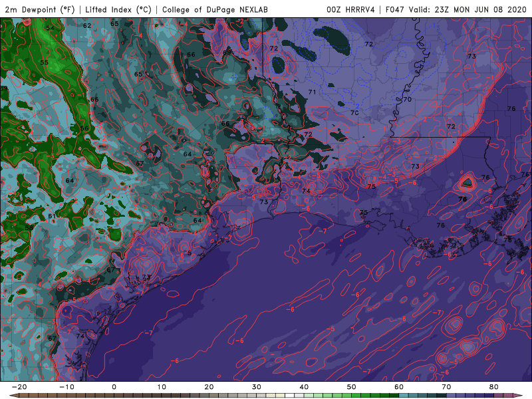Click the '55' dewpoint value on map

[44, 63]
